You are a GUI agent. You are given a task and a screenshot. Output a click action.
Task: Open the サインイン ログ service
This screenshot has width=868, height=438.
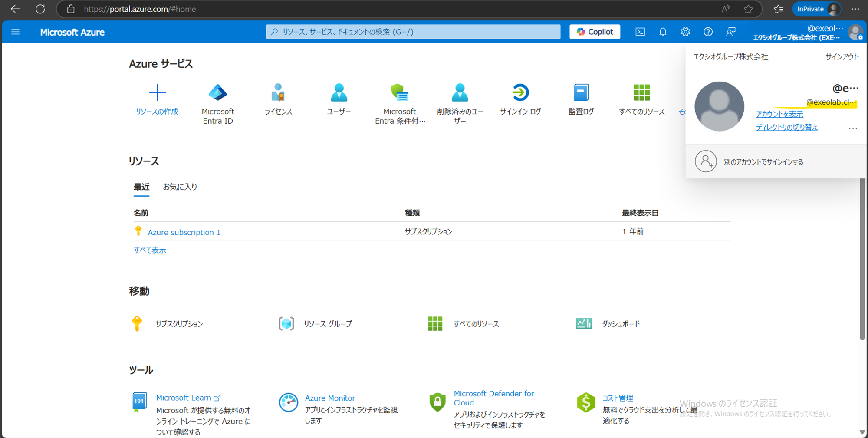point(520,93)
